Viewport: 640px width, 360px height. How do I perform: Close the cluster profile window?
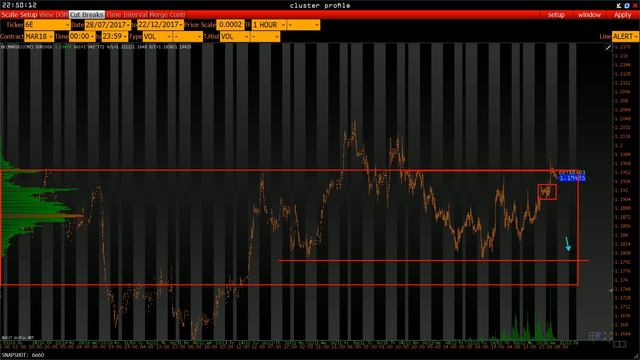tap(635, 5)
